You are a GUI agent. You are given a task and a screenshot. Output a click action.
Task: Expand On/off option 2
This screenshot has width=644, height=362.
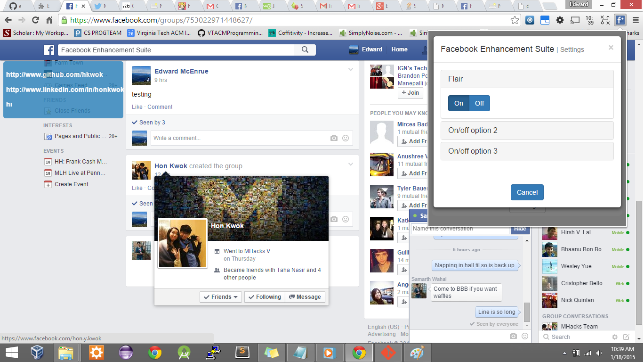(527, 131)
